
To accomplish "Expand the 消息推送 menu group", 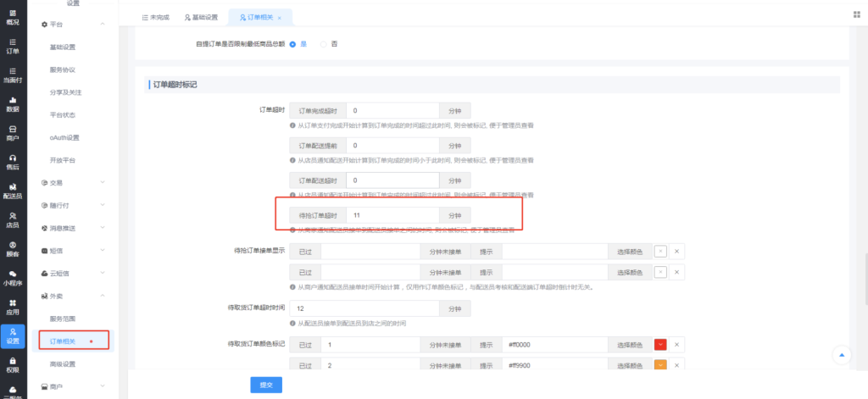I will pyautogui.click(x=71, y=228).
